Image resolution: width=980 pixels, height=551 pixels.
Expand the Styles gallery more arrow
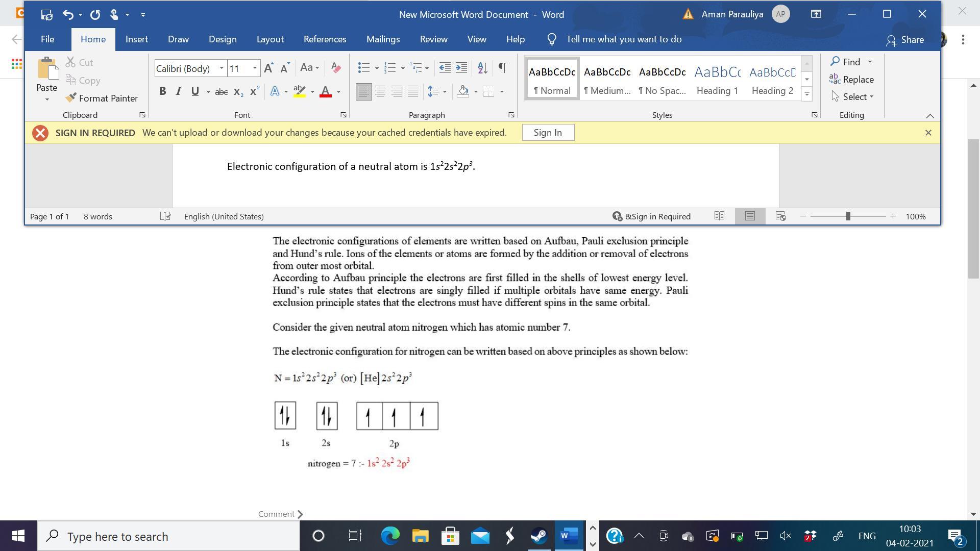point(807,94)
